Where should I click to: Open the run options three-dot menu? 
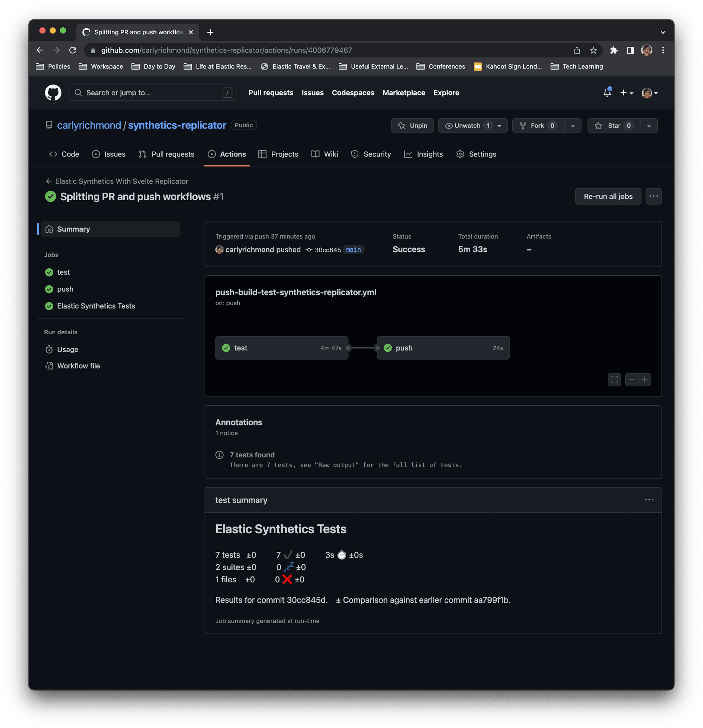pos(653,196)
